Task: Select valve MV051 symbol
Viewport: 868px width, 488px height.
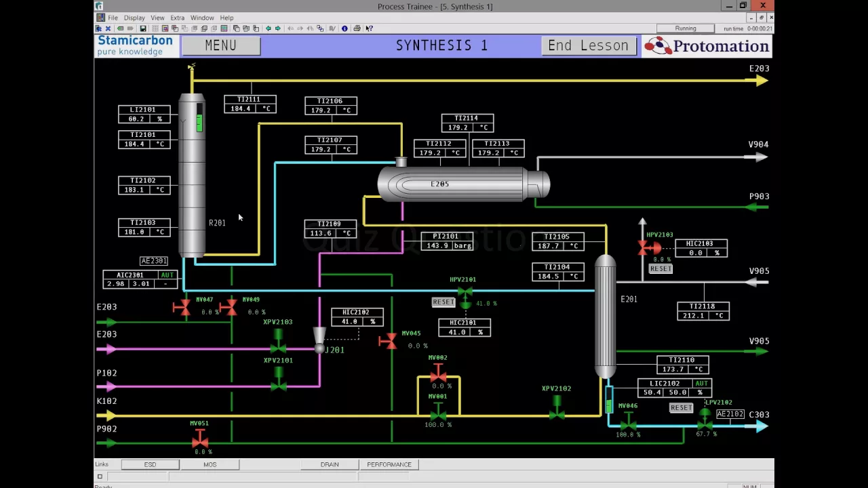Action: pos(200,438)
